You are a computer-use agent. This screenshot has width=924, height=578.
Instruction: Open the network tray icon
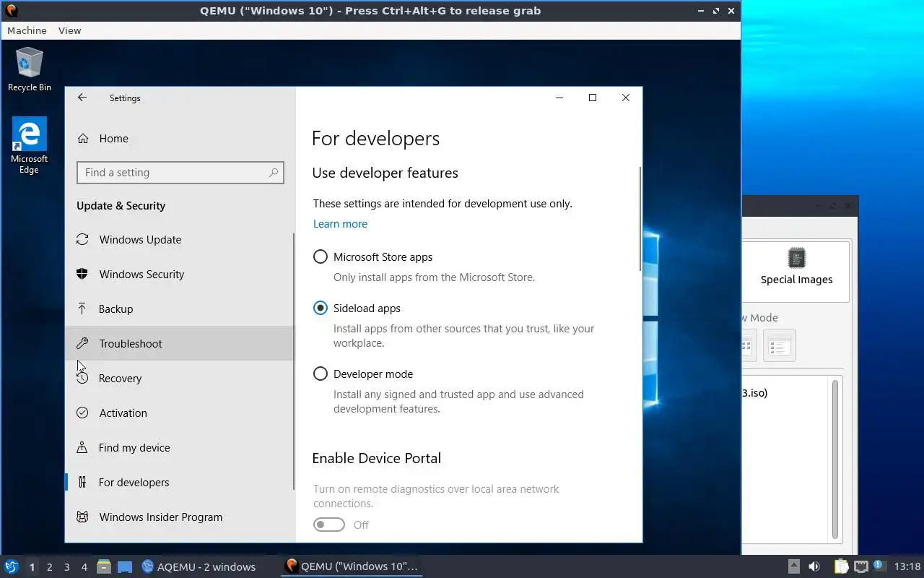[x=860, y=566]
